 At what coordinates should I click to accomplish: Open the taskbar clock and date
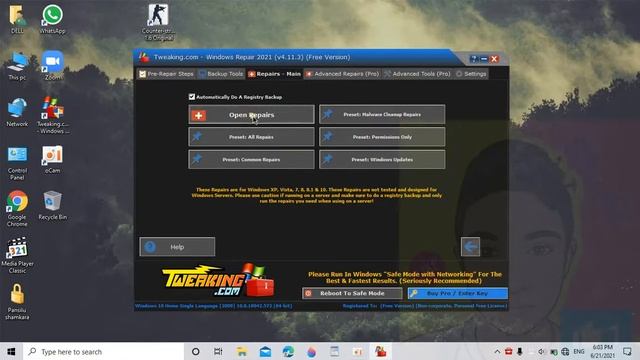[602, 351]
